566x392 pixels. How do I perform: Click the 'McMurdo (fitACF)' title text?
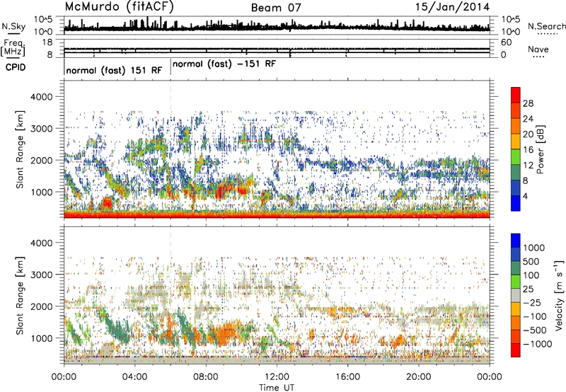coord(119,6)
